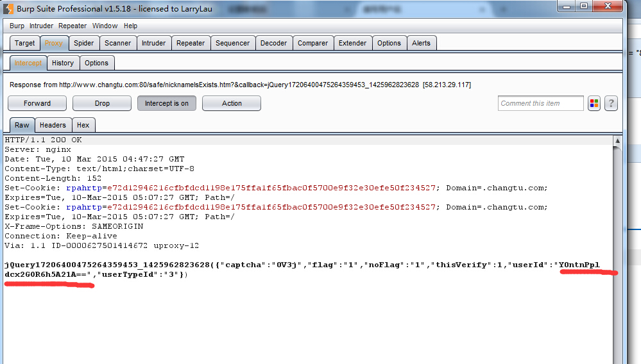The image size is (641, 364).
Task: View the Alerts tab
Action: [x=421, y=43]
